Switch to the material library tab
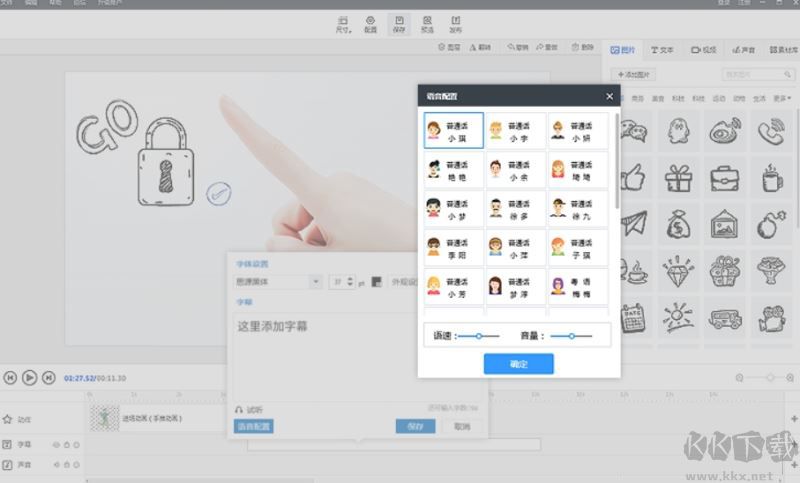The width and height of the screenshot is (800, 483). pyautogui.click(x=784, y=50)
